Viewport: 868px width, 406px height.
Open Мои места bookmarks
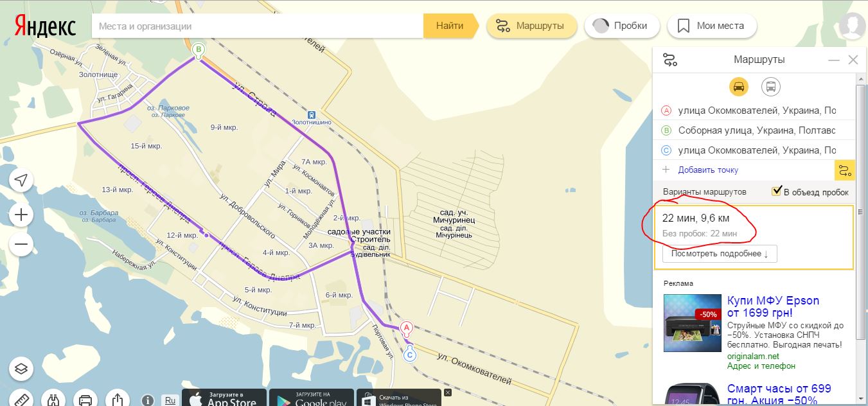point(712,26)
